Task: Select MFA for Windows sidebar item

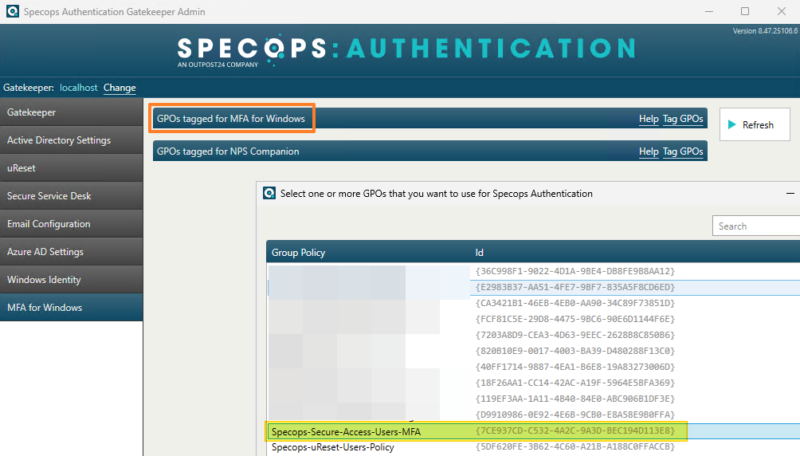Action: 71,308
